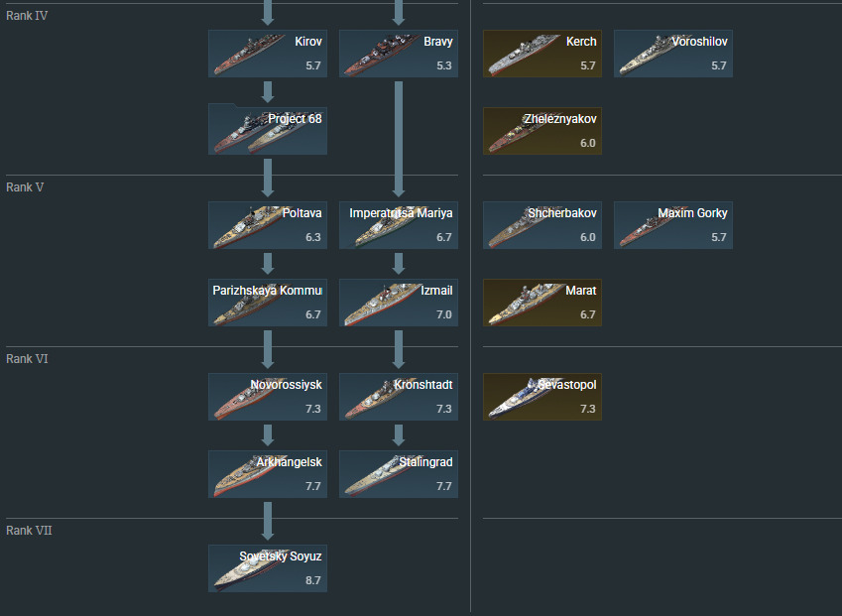Expand the Project 68 ship group folder
This screenshot has height=616, width=842.
(268, 129)
